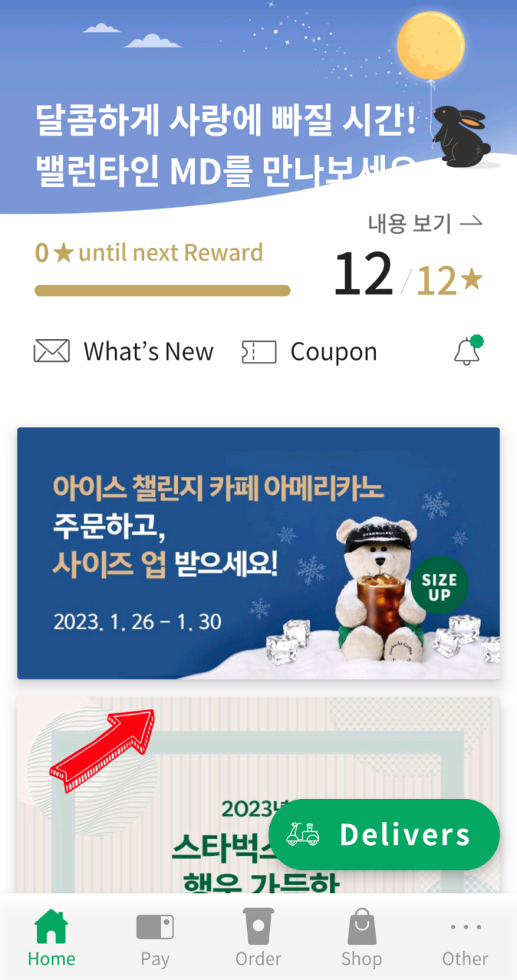This screenshot has height=980, width=517.
Task: Open the 2023 Starbucks promotion banner
Action: tap(258, 795)
